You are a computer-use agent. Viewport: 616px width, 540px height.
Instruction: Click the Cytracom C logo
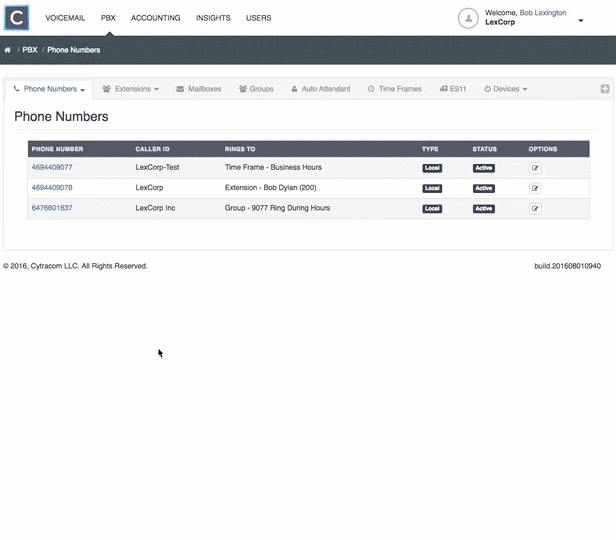click(16, 18)
